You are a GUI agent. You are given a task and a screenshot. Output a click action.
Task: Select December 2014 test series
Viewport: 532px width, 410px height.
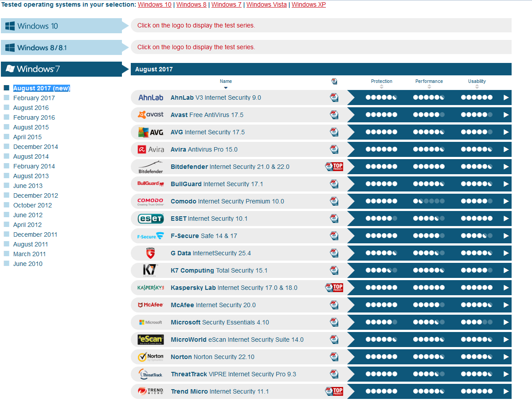pyautogui.click(x=35, y=147)
